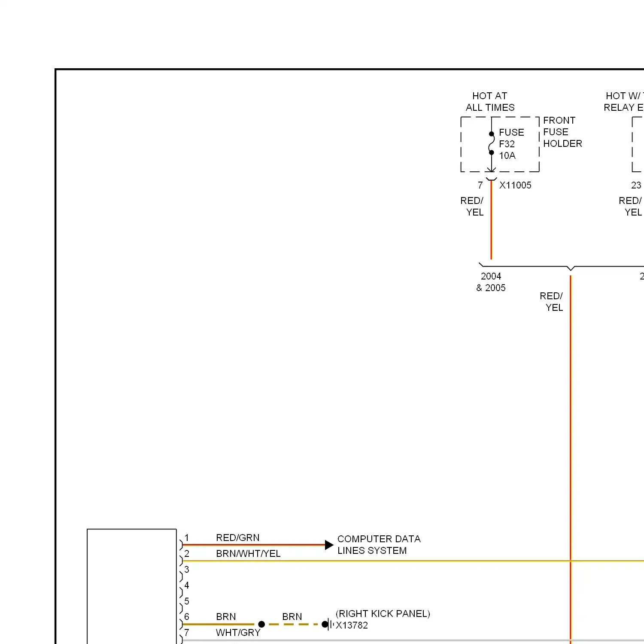Click the HOT W/ RELAY label at the right edge
This screenshot has width=644, height=644.
624,102
